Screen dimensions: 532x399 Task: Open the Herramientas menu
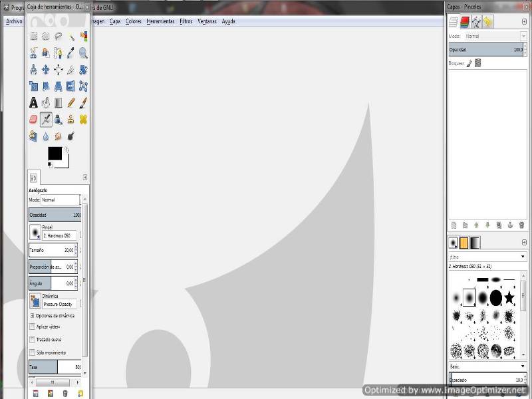point(160,21)
